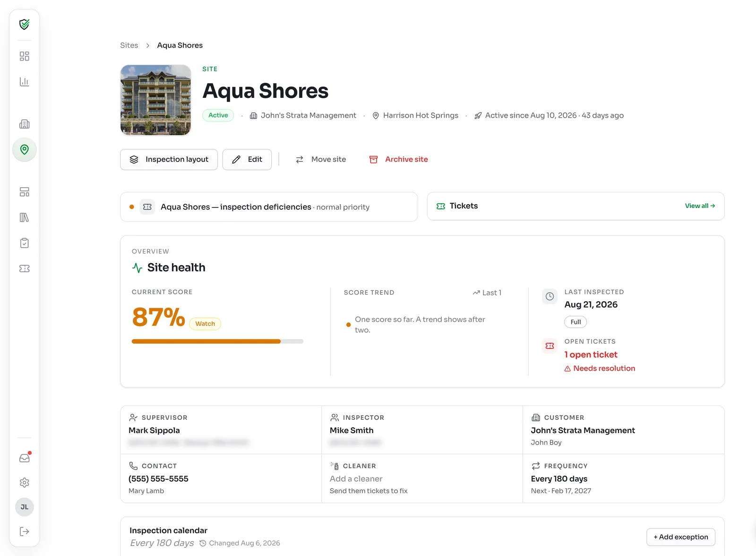Click the Next Feb 17, 2027 text

pyautogui.click(x=561, y=491)
